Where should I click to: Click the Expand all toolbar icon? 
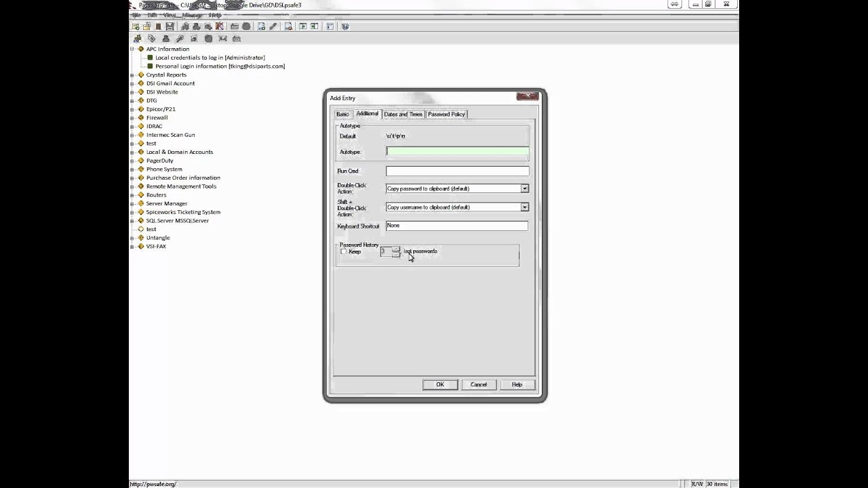coord(303,26)
